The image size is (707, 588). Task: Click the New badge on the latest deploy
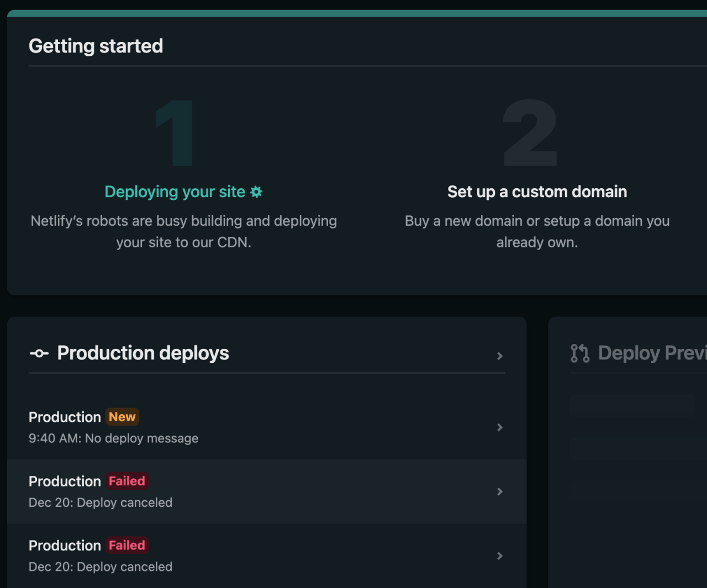point(122,417)
